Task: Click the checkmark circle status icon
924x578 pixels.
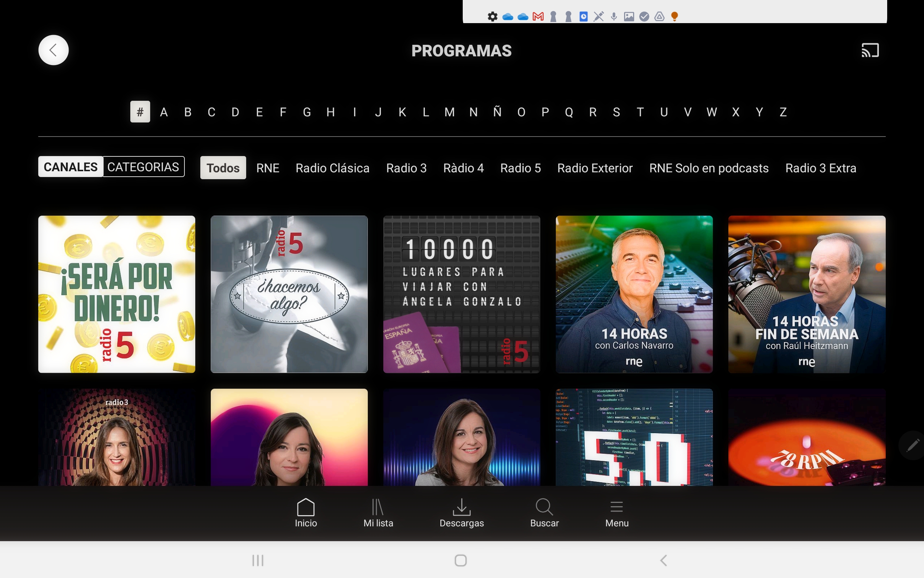Action: [644, 17]
